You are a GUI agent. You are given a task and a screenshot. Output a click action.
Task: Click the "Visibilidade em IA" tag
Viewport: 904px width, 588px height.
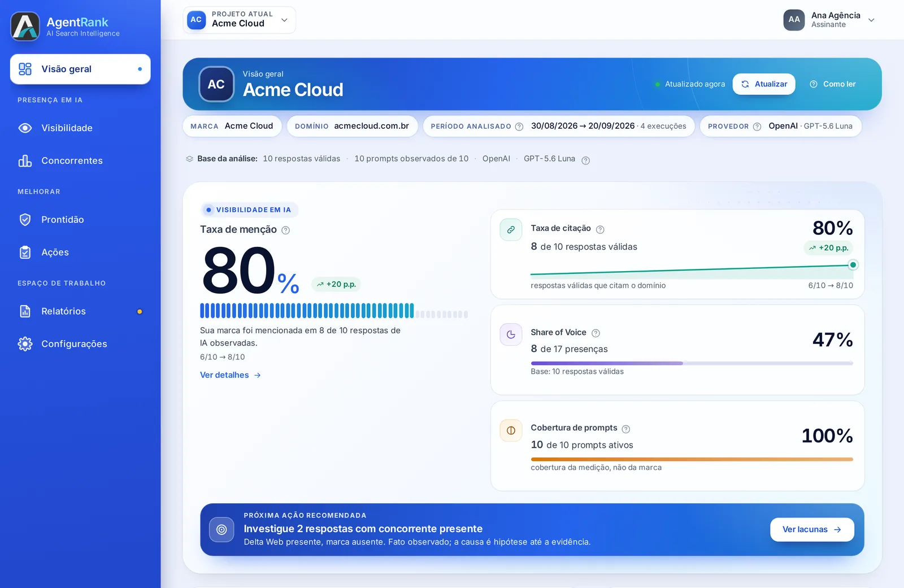(249, 210)
